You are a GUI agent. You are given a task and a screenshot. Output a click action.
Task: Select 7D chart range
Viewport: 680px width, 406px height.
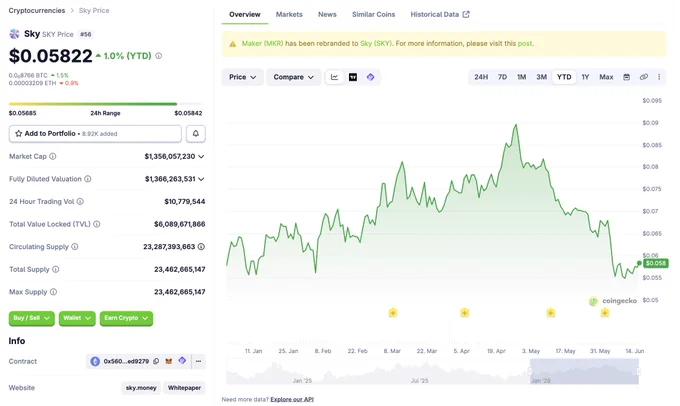coord(502,77)
